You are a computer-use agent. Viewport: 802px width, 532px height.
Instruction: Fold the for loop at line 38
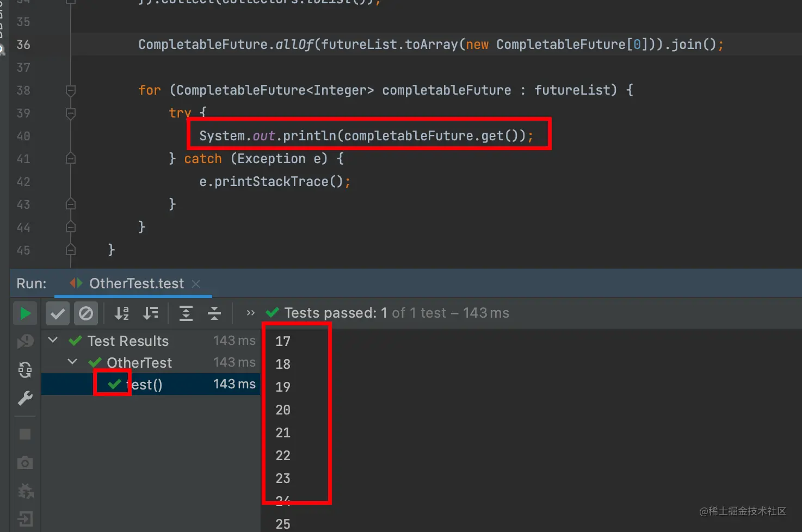[x=71, y=90]
